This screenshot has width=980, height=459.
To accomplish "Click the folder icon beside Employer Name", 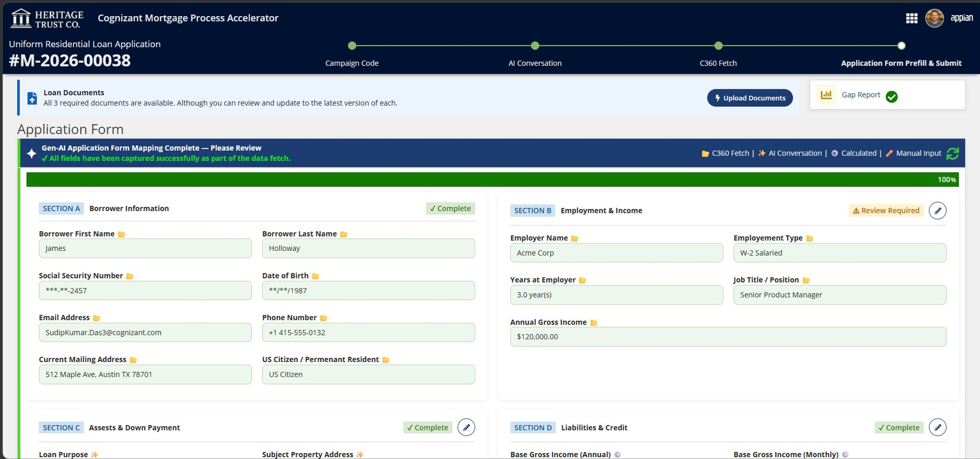I will (x=574, y=238).
